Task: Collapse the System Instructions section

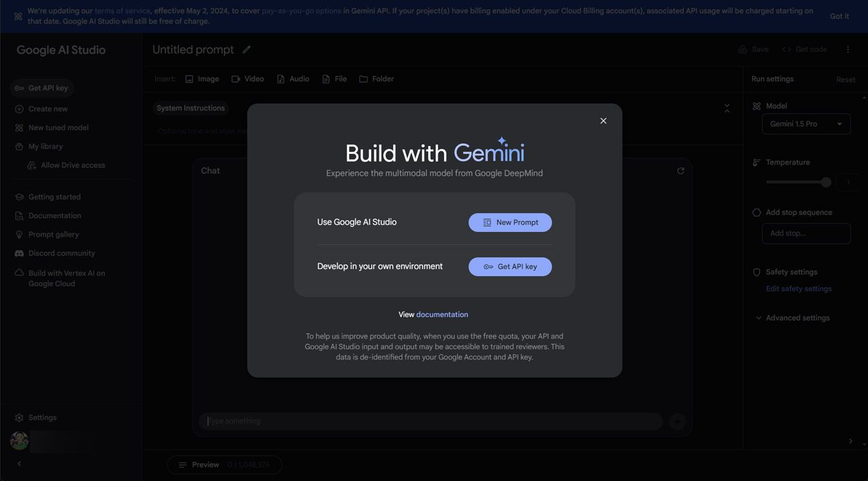Action: point(727,109)
